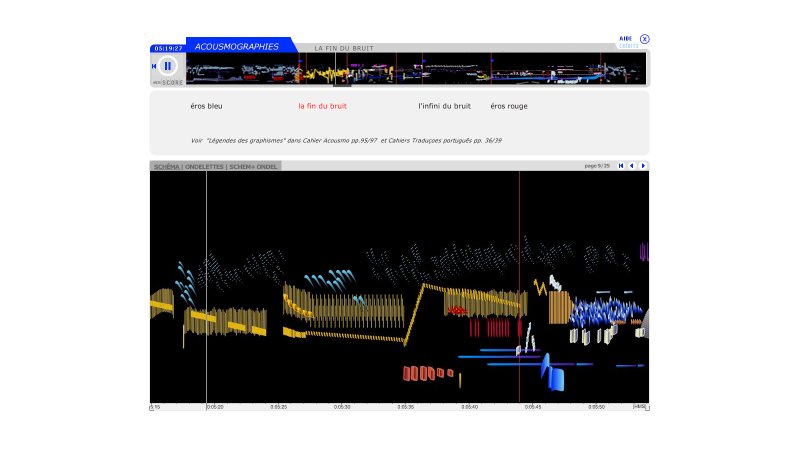Pause playback with the round pause button
The width and height of the screenshot is (800, 450).
pos(168,66)
